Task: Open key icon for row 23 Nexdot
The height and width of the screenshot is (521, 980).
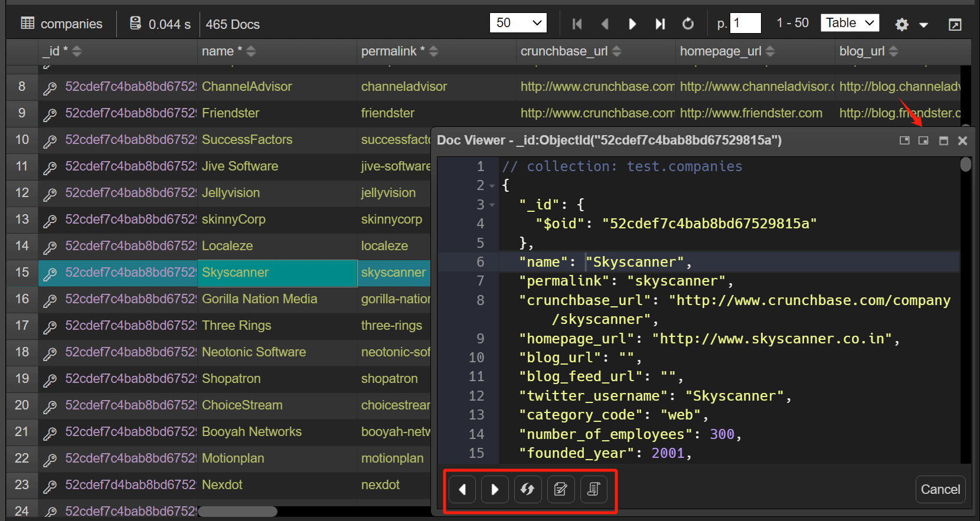Action: click(50, 486)
